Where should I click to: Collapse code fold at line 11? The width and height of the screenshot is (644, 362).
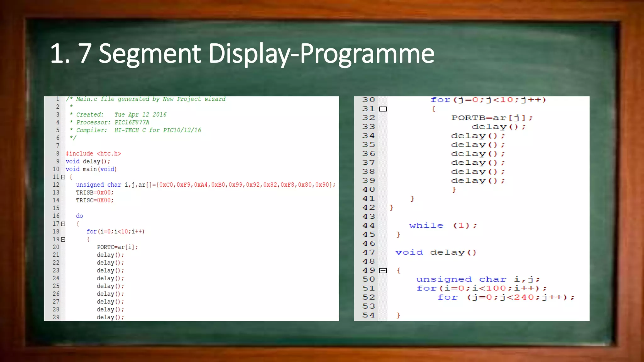(x=63, y=177)
